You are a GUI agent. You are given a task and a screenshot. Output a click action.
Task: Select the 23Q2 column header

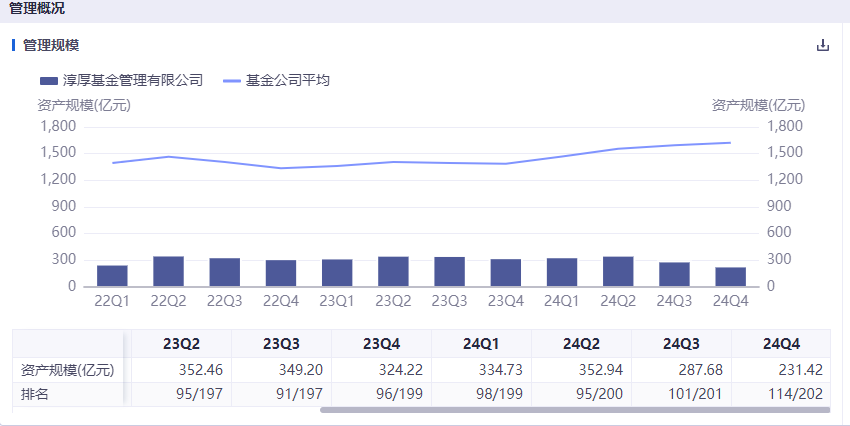pyautogui.click(x=181, y=343)
